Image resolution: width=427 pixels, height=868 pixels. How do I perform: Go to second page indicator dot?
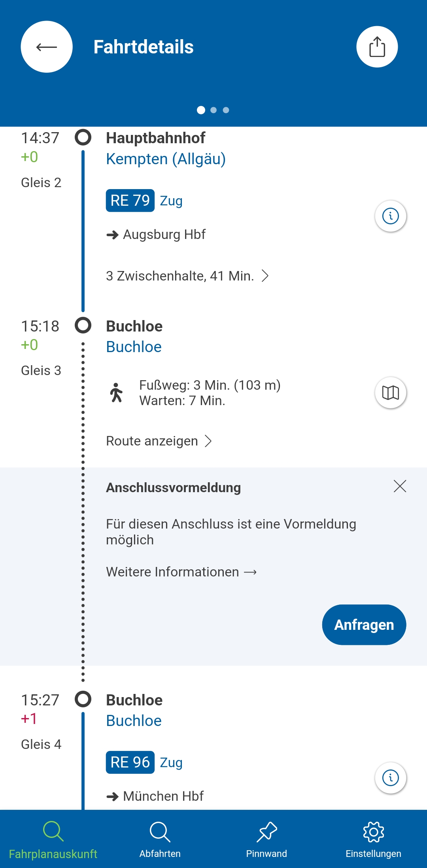pos(213,110)
